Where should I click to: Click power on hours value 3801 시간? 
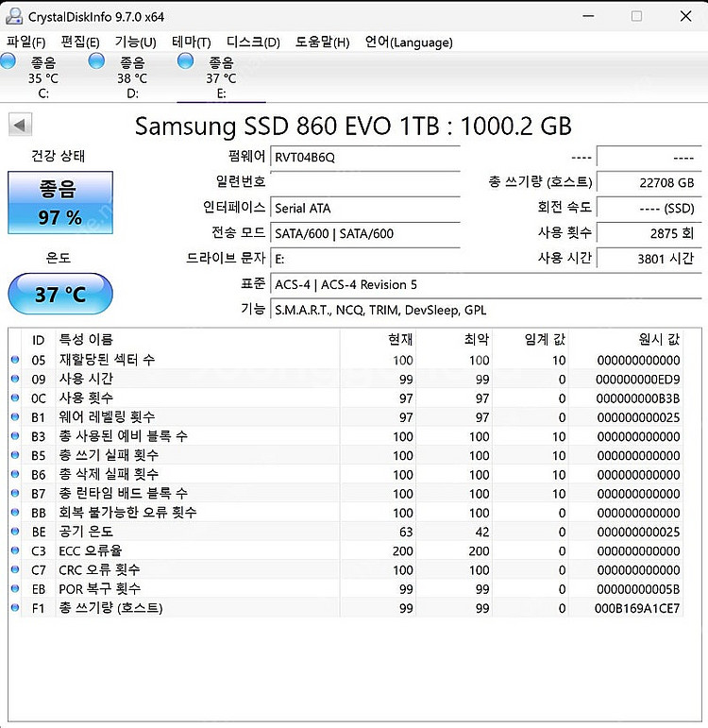(649, 259)
